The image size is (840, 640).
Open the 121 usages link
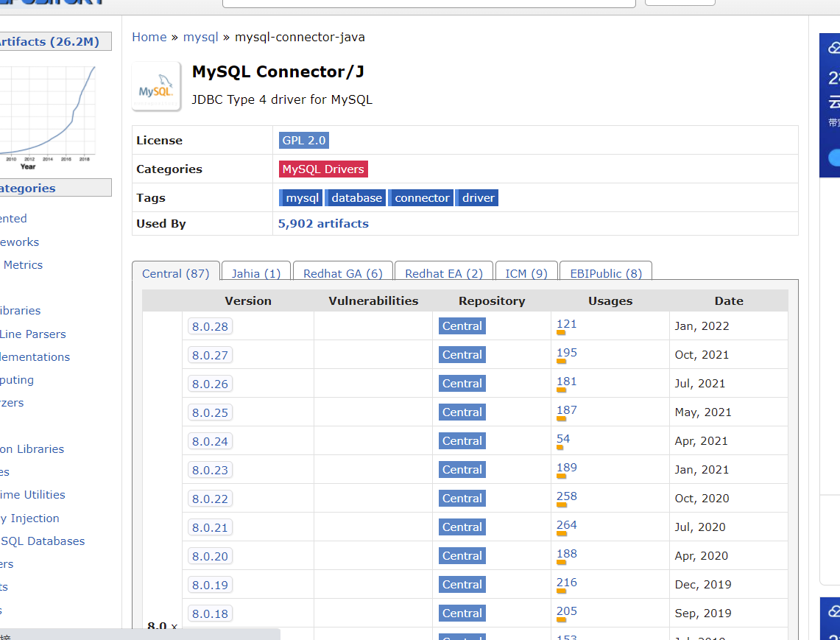[x=567, y=324]
